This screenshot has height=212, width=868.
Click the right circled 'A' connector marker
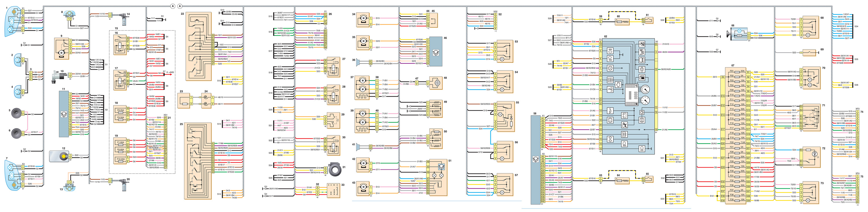(x=180, y=6)
